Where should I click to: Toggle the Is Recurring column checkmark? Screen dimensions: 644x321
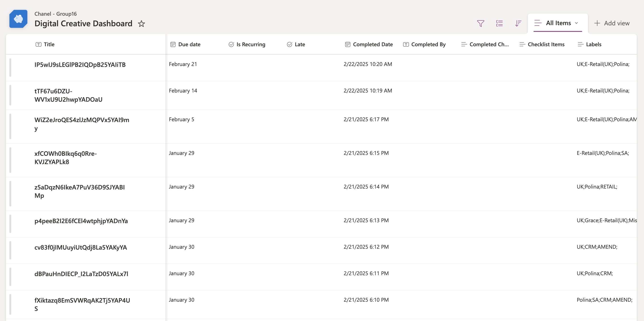(231, 44)
